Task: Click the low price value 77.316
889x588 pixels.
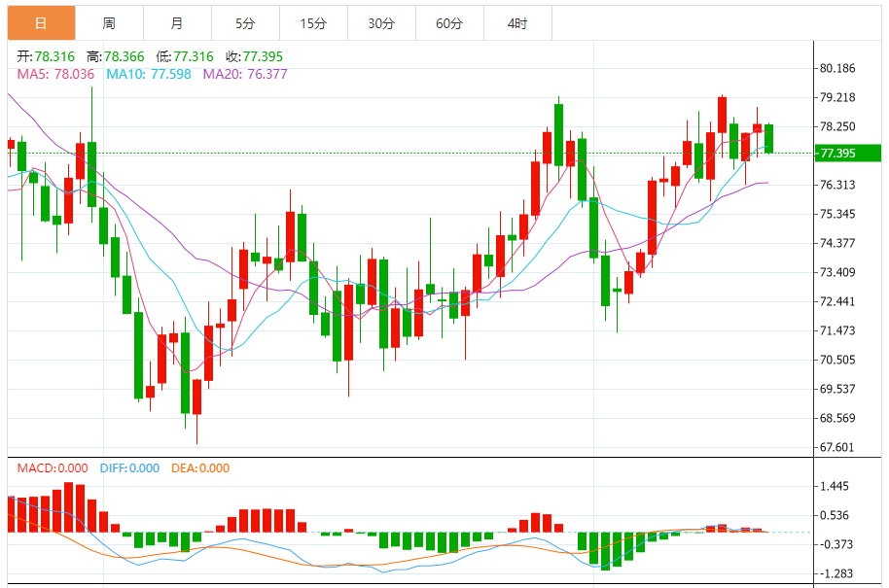Action: coord(194,56)
